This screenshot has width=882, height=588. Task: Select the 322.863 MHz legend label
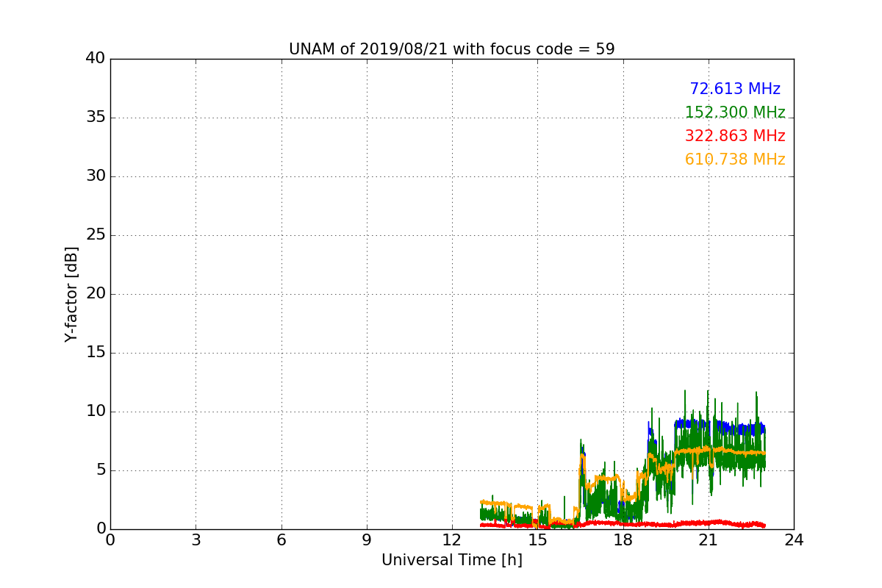[735, 136]
